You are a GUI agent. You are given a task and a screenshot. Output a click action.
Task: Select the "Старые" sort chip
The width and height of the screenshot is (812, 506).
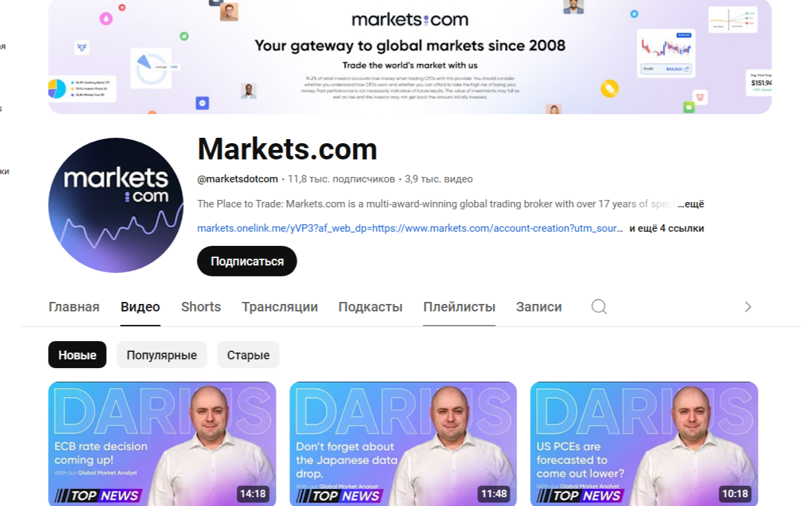coord(248,355)
